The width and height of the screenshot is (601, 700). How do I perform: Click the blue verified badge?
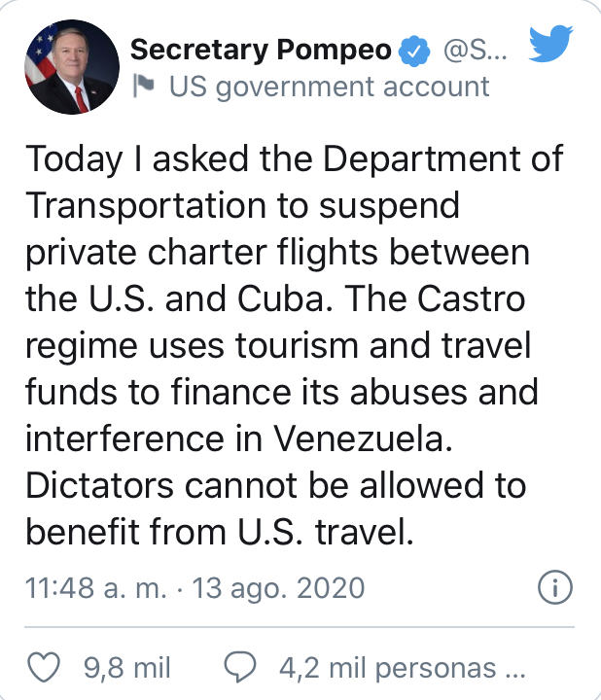tap(414, 51)
